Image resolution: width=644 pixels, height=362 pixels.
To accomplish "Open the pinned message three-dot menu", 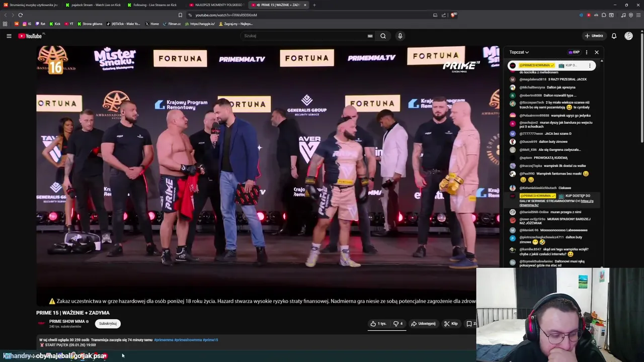I will [590, 65].
